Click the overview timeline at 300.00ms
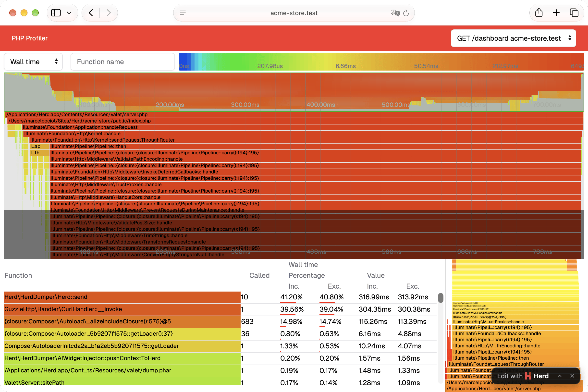 coord(245,105)
